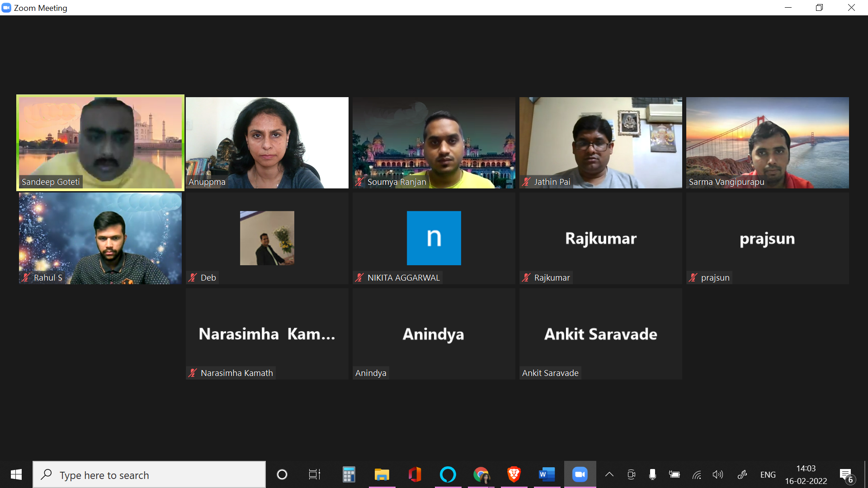Screen dimensions: 868x488
Task: Select Sandeep Goteti's highlighted video tile
Action: coord(100,142)
